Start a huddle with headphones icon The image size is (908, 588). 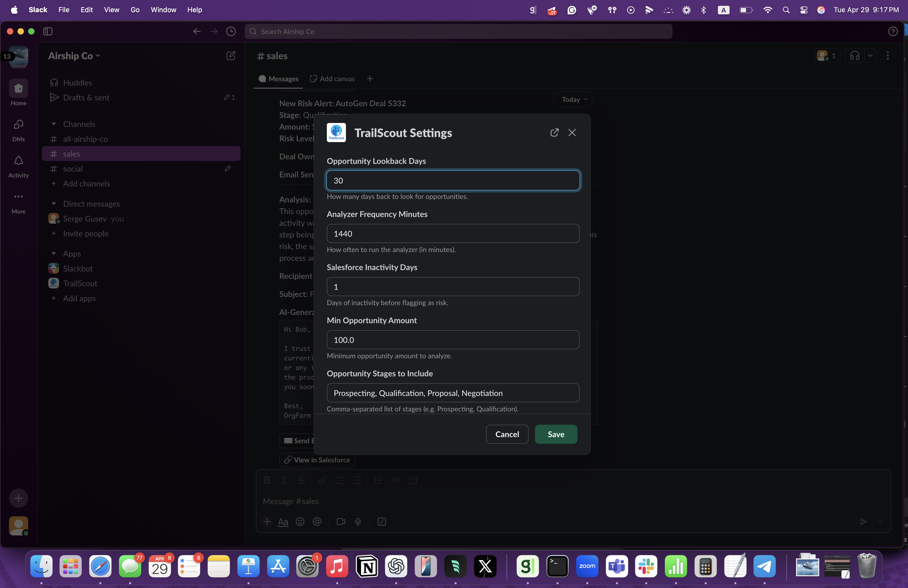pyautogui.click(x=855, y=56)
